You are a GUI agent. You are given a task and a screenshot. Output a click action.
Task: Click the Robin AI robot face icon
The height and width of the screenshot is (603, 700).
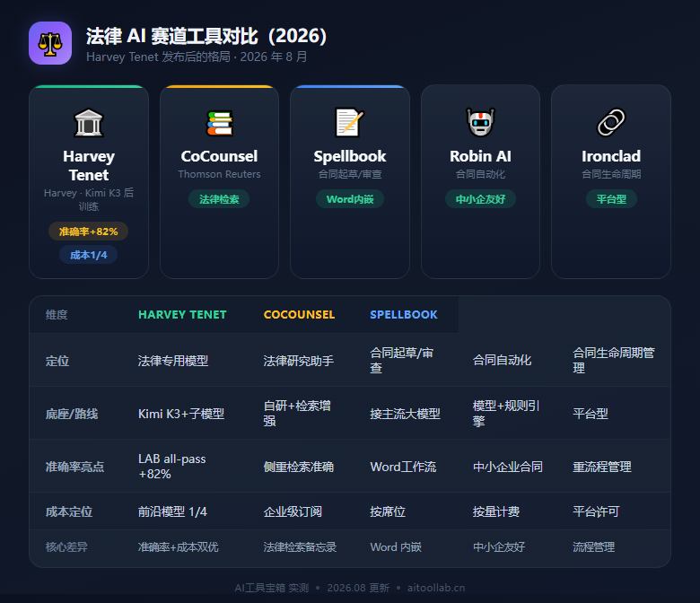tap(480, 122)
